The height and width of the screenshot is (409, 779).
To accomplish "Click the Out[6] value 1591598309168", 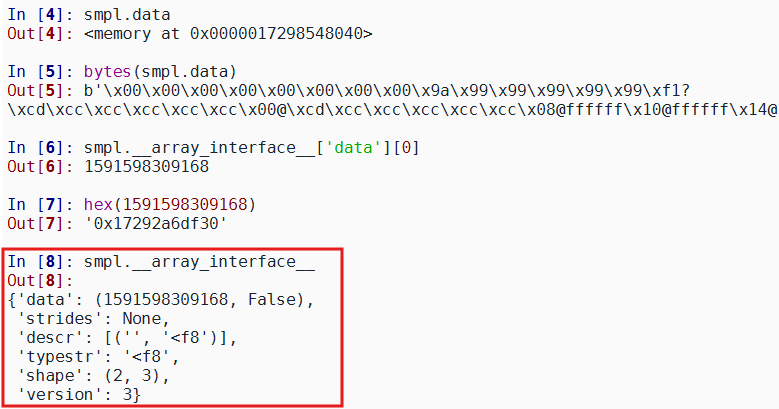I will (145, 165).
